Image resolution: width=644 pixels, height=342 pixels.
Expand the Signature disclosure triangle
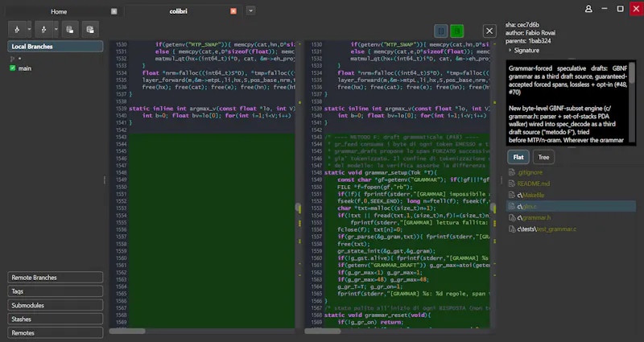[510, 50]
